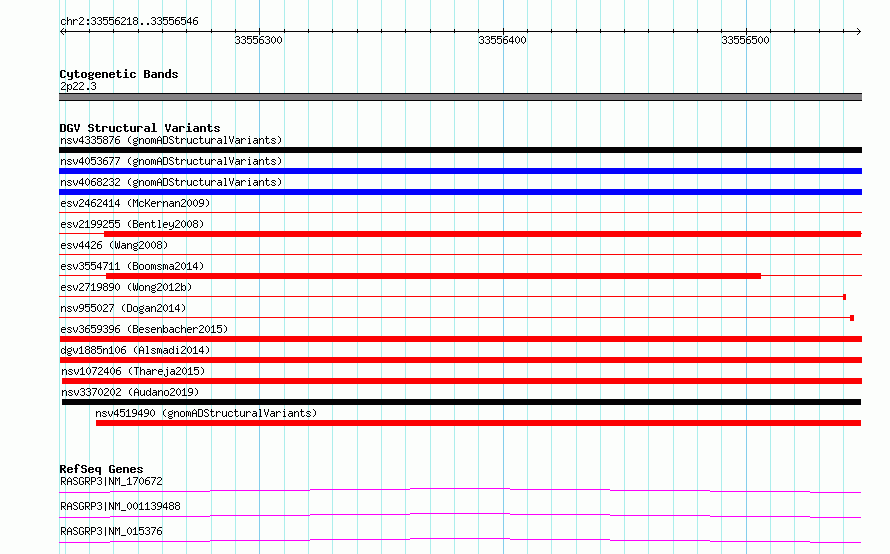Click the red bar under nsv4519490
This screenshot has height=554, width=890.
(478, 423)
